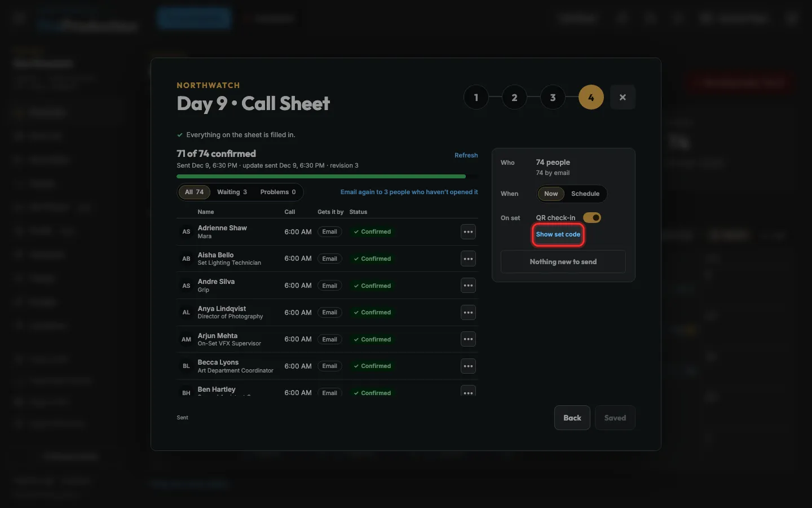Click Adrienne Shaw's AS avatar

click(186, 232)
